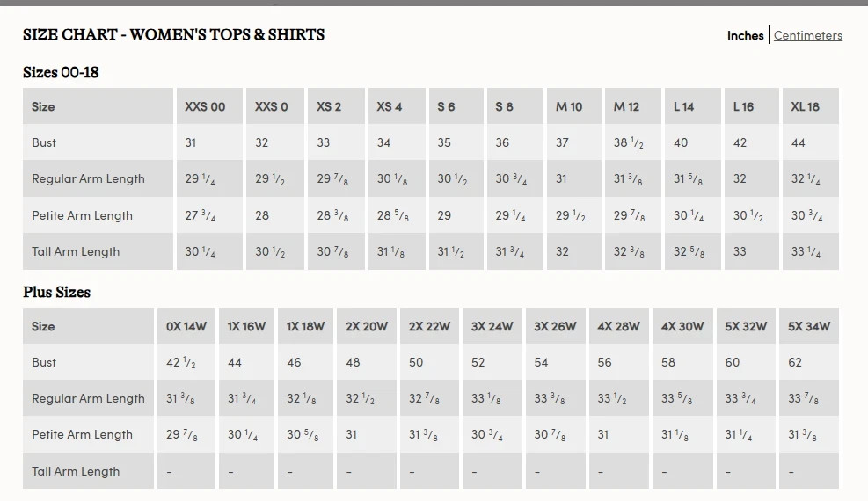
Task: Select the Petite Arm Length row under Plus Sizes
Action: coord(431,435)
